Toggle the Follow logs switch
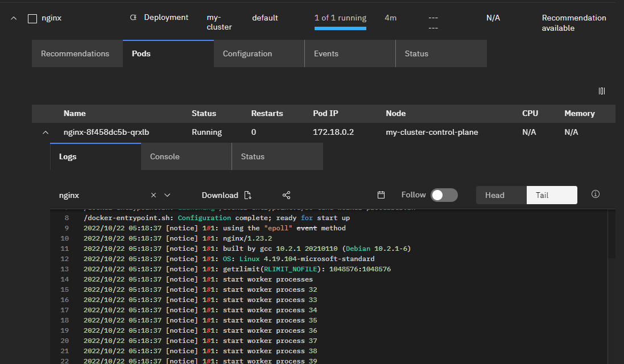Viewport: 624px width, 364px height. [x=444, y=195]
